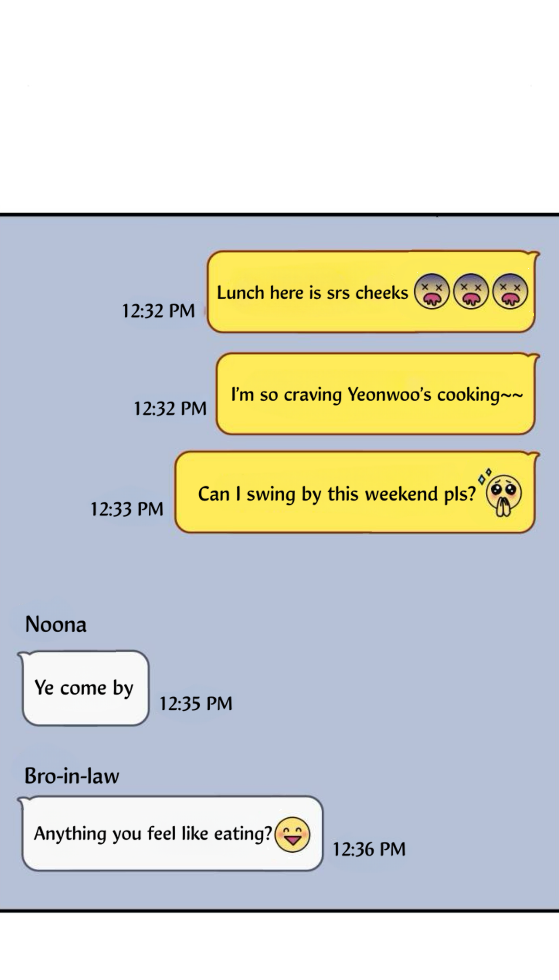Image resolution: width=559 pixels, height=980 pixels.
Task: Select the 'craving Yeonwoo's cooking' message
Action: [x=377, y=394]
